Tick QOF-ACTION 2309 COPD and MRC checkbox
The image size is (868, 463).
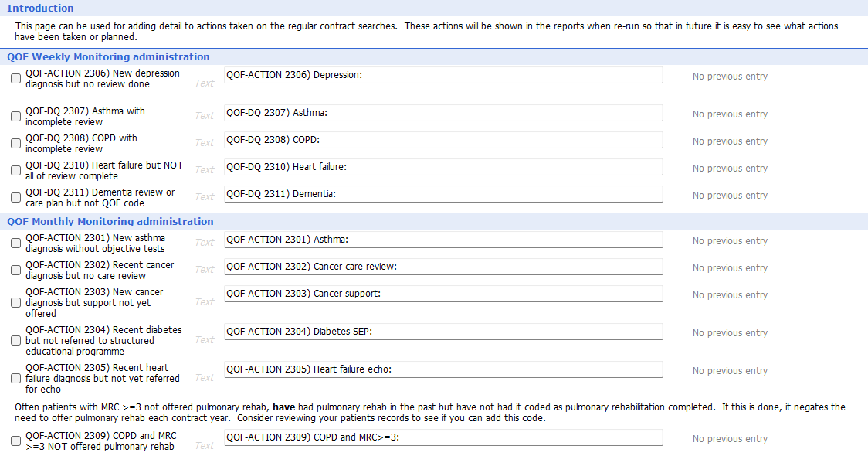16,441
